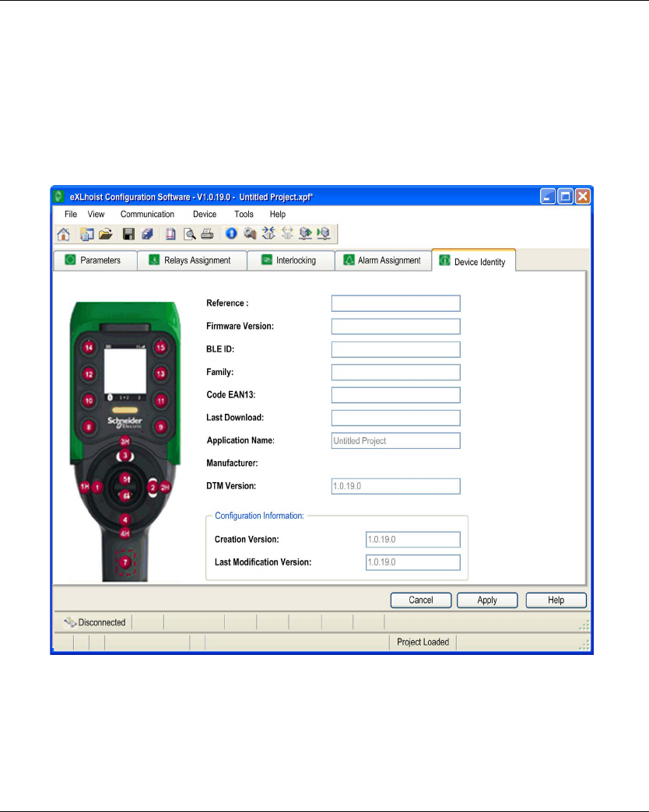Click the blue information icon

coord(231,233)
